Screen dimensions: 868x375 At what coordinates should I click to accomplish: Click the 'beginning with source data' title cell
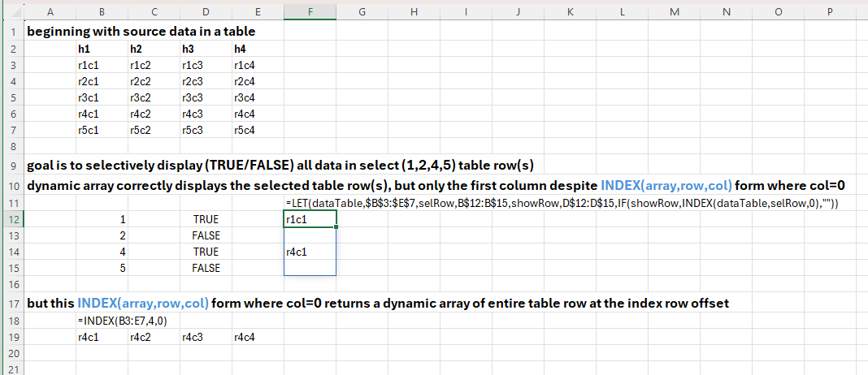(x=141, y=32)
